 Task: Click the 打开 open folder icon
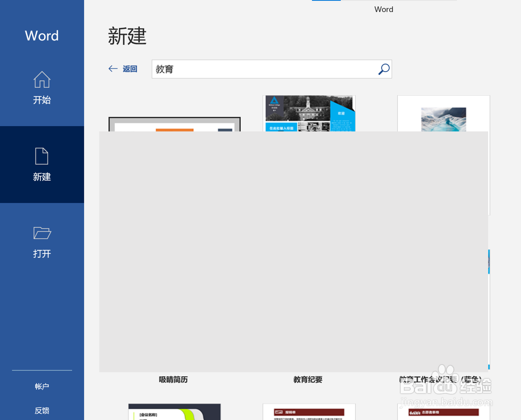coord(41,233)
